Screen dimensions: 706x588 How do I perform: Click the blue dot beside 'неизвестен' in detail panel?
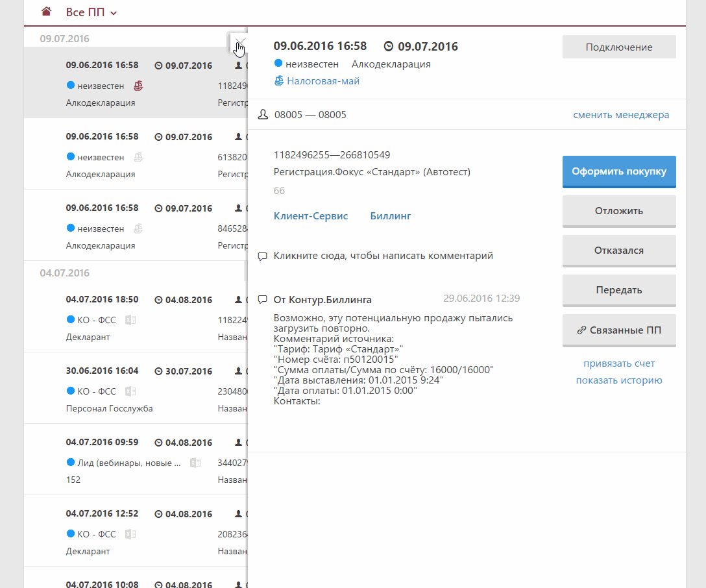[278, 64]
